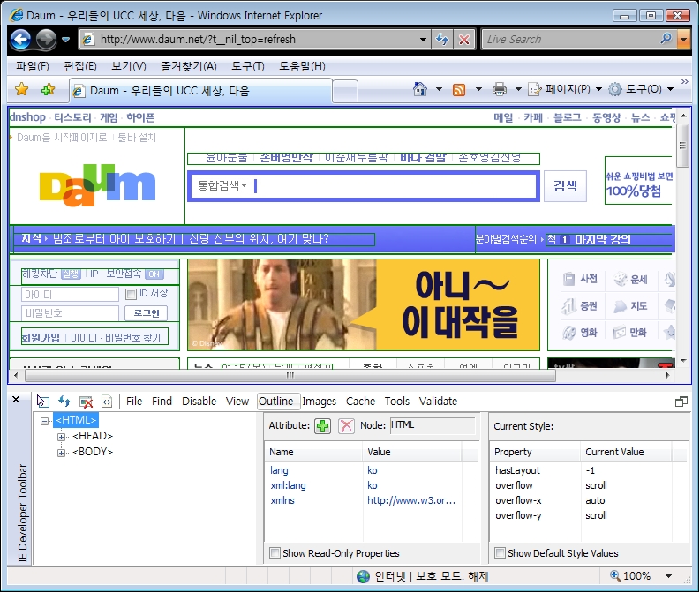700x593 pixels.
Task: Focus the Live Search input box
Action: [571, 39]
